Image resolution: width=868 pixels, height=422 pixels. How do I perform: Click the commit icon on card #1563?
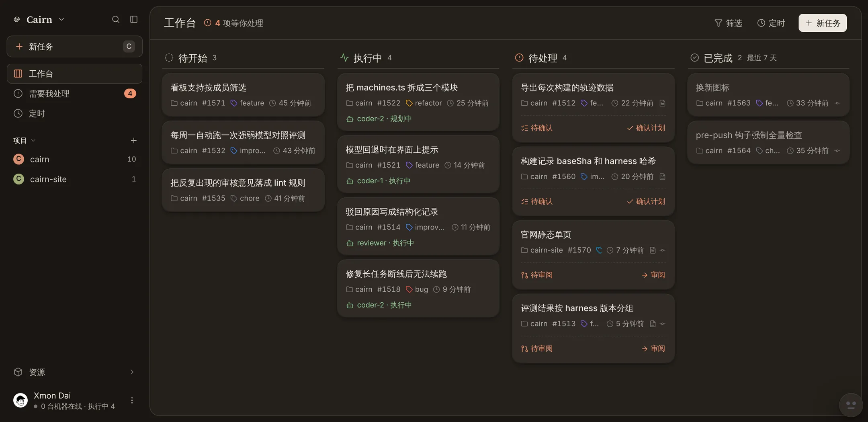837,103
